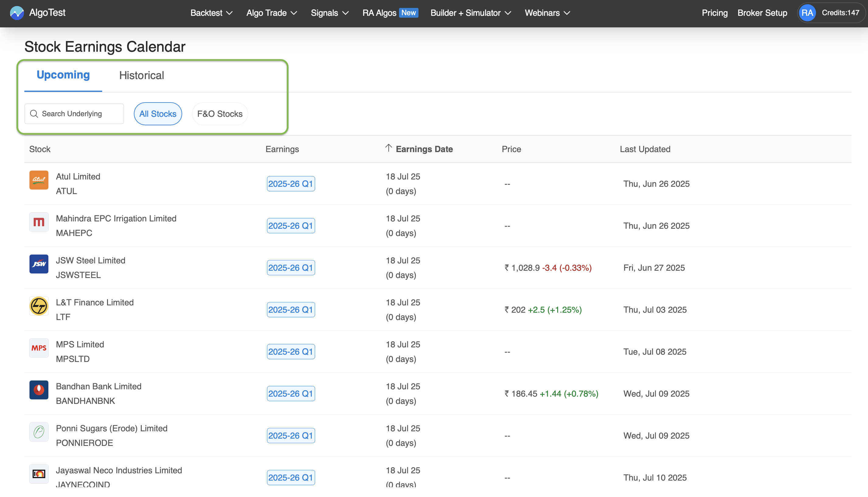This screenshot has width=868, height=497.
Task: Filter by F&O Stocks
Action: 220,114
